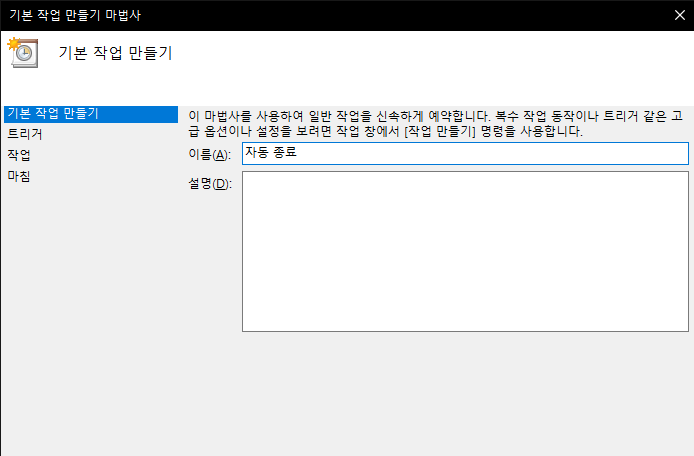Screen dimensions: 694x456
Task: Click the 기본 작업 만들기 header title
Action: pyautogui.click(x=115, y=53)
